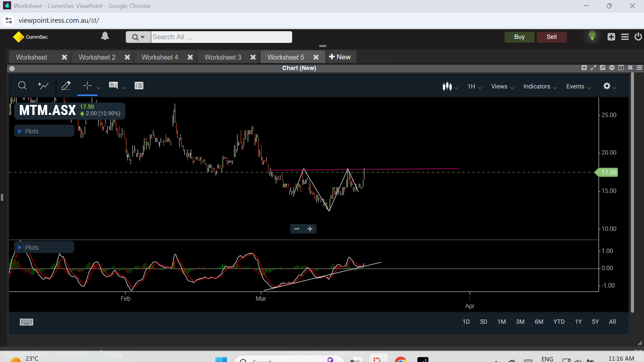Open the Views dropdown menu
The width and height of the screenshot is (644, 362).
(502, 87)
